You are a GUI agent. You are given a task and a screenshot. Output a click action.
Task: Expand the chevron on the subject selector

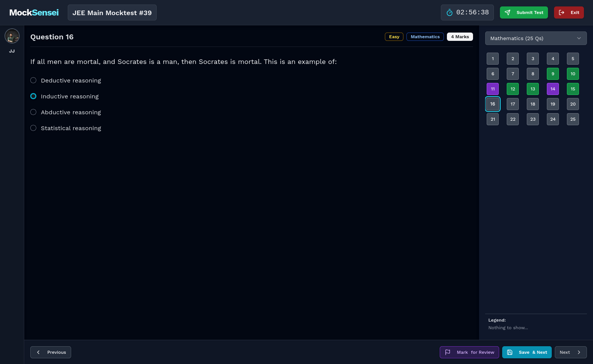click(579, 38)
